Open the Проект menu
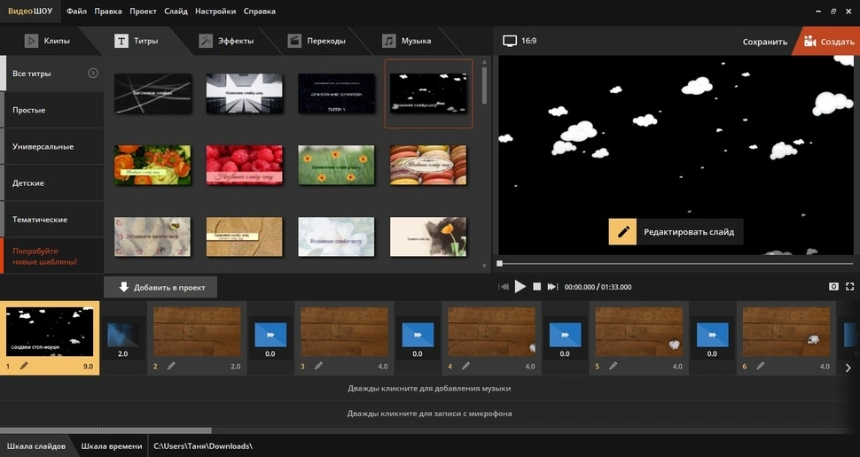Image resolution: width=860 pixels, height=457 pixels. 143,11
